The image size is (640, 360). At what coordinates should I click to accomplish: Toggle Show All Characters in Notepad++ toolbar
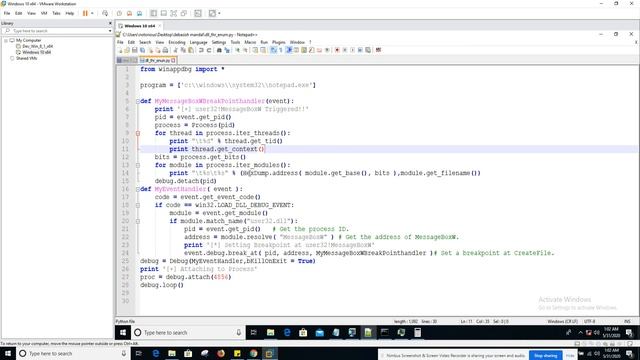tap(280, 50)
